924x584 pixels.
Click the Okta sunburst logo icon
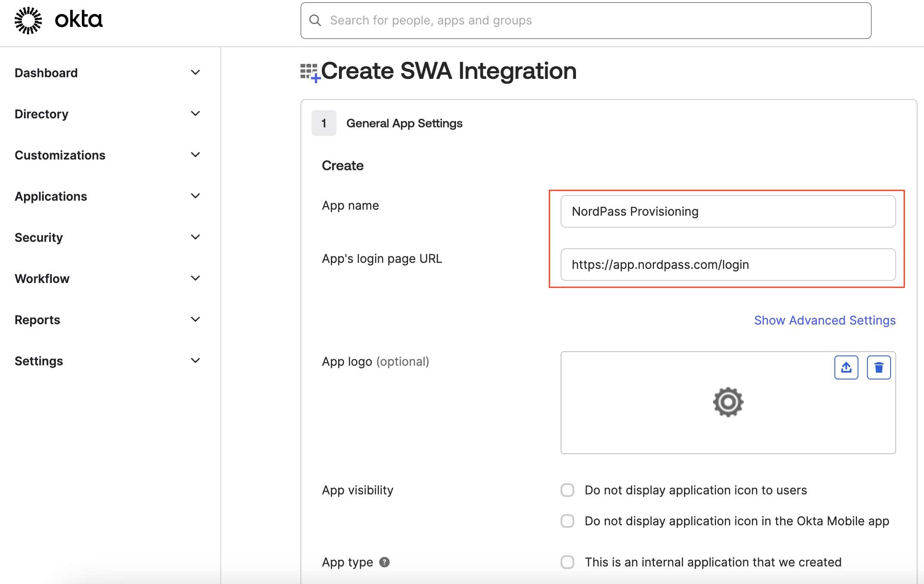[x=28, y=20]
